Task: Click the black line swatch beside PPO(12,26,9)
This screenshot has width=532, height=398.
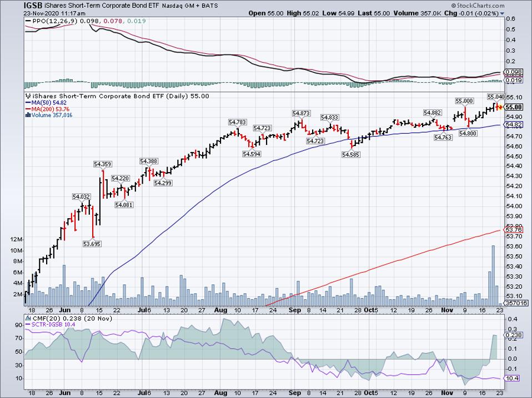Action: 28,21
